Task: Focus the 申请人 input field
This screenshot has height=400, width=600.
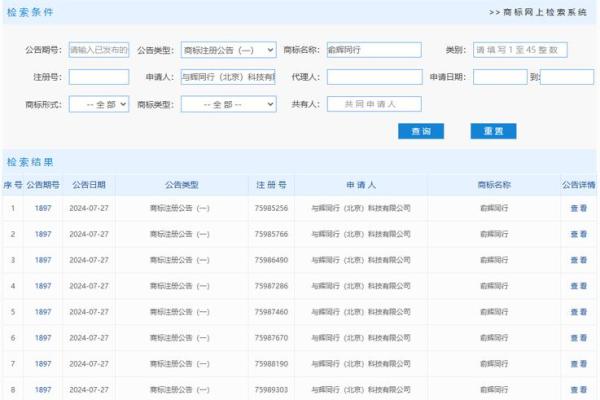Action: 228,77
